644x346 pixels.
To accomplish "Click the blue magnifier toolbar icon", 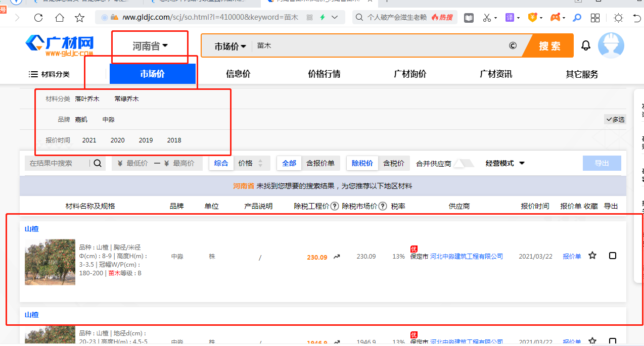I will point(577,18).
